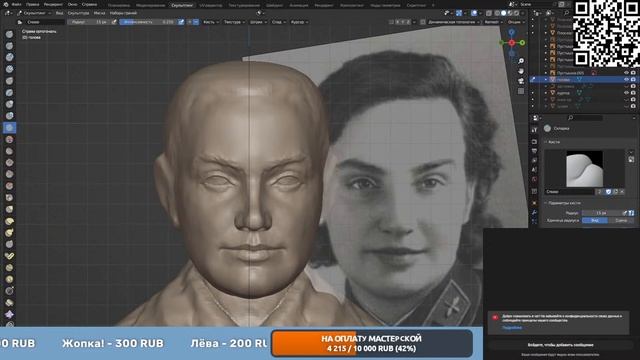
Task: Open the Кисть dropdown in header
Action: 211,22
